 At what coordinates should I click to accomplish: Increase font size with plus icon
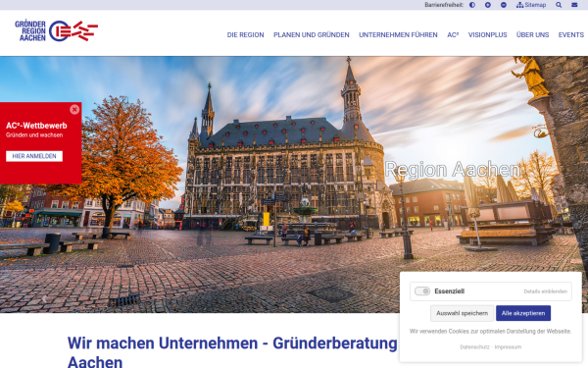click(488, 5)
